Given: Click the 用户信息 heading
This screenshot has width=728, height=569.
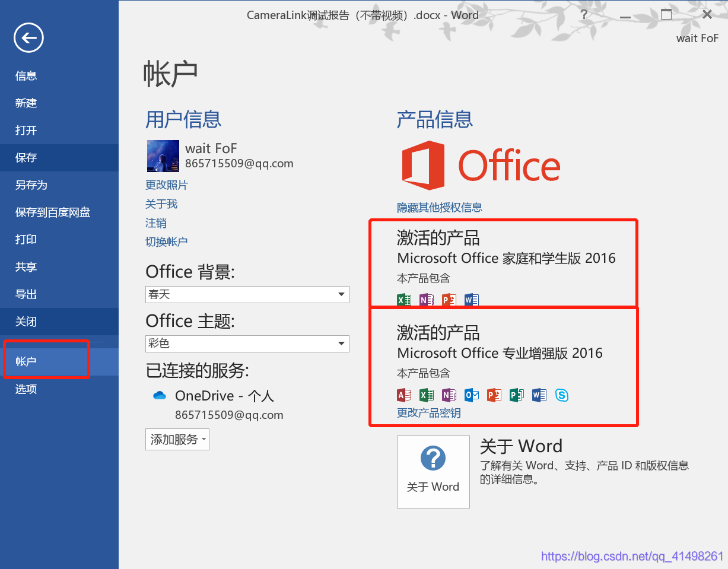Looking at the screenshot, I should pyautogui.click(x=183, y=119).
